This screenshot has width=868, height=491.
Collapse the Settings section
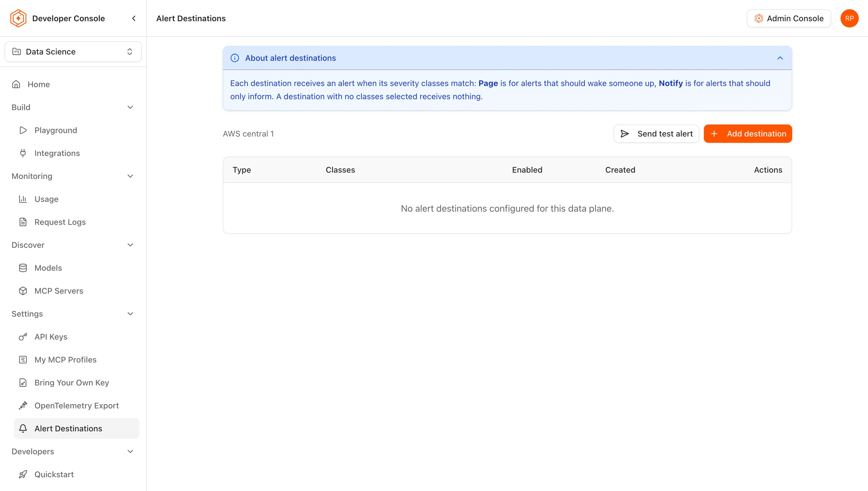130,314
